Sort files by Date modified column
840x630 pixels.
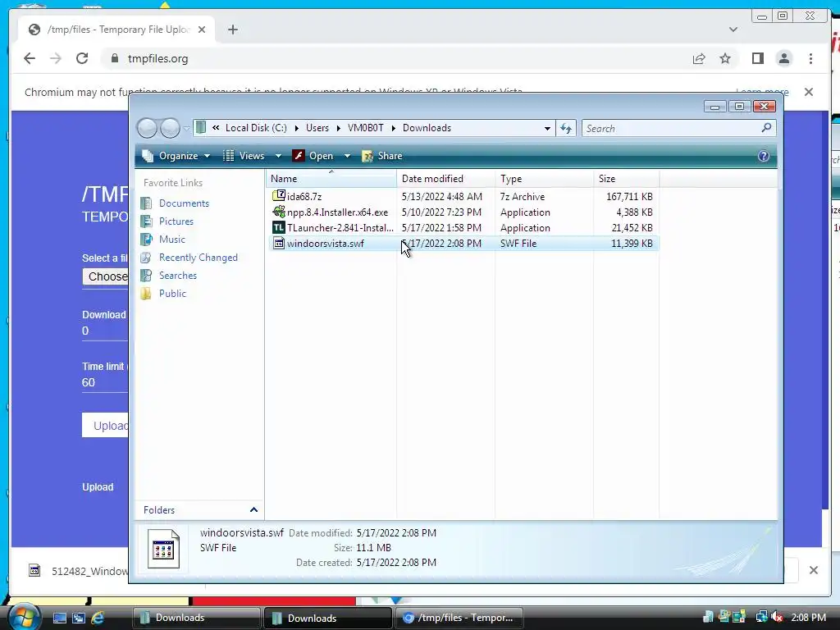tap(445, 179)
